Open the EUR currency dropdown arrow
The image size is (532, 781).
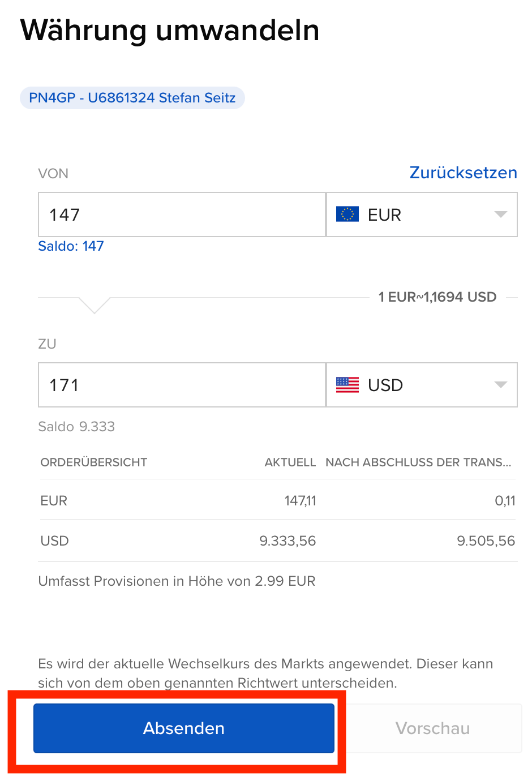click(x=500, y=214)
